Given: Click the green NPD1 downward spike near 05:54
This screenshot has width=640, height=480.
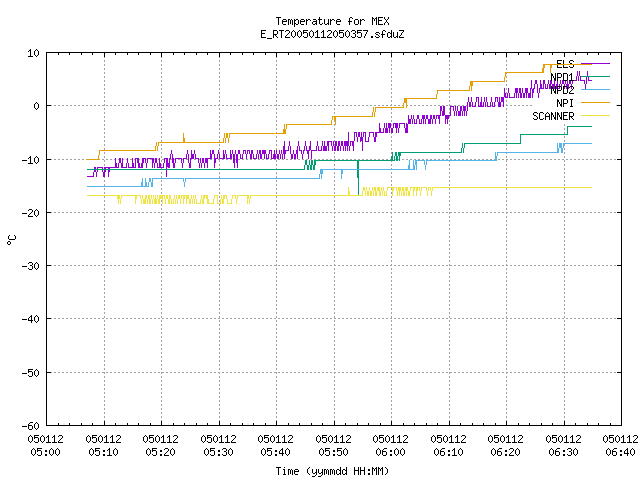Looking at the screenshot, I should click(358, 178).
